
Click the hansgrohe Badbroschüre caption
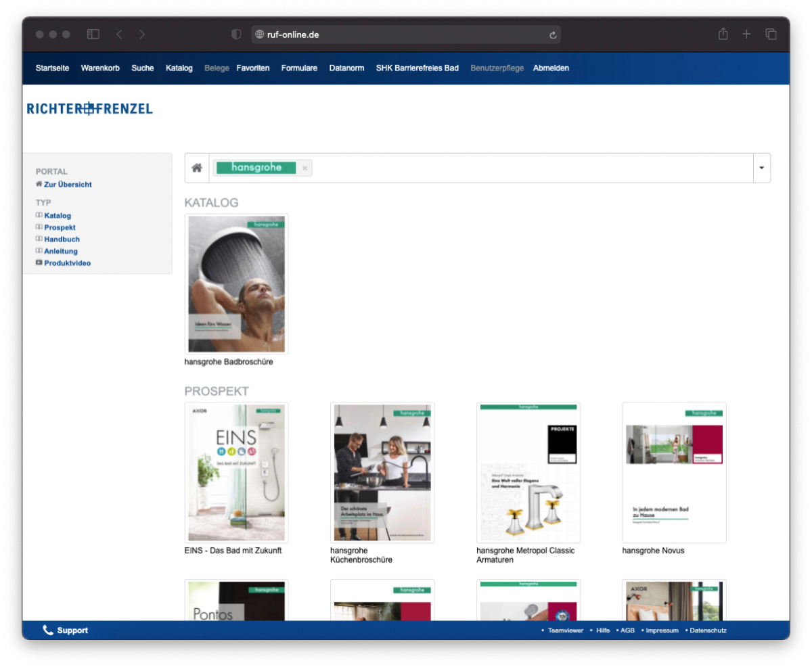point(229,362)
